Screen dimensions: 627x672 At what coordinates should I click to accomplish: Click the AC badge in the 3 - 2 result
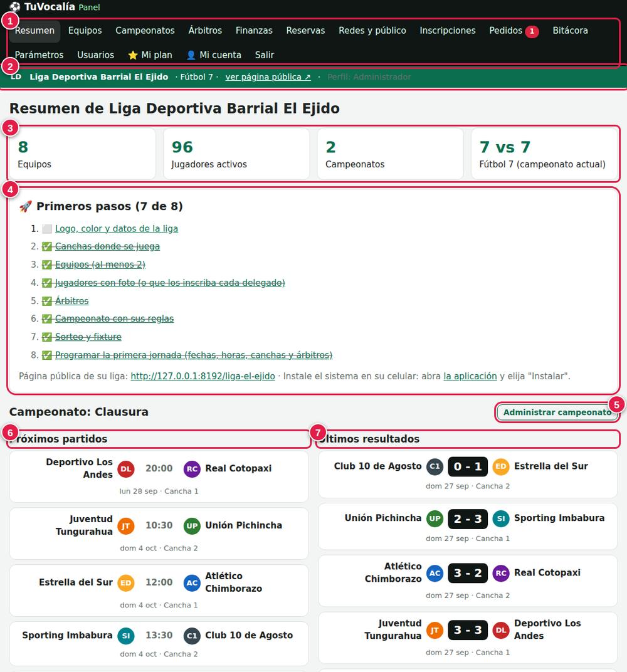[x=435, y=574]
